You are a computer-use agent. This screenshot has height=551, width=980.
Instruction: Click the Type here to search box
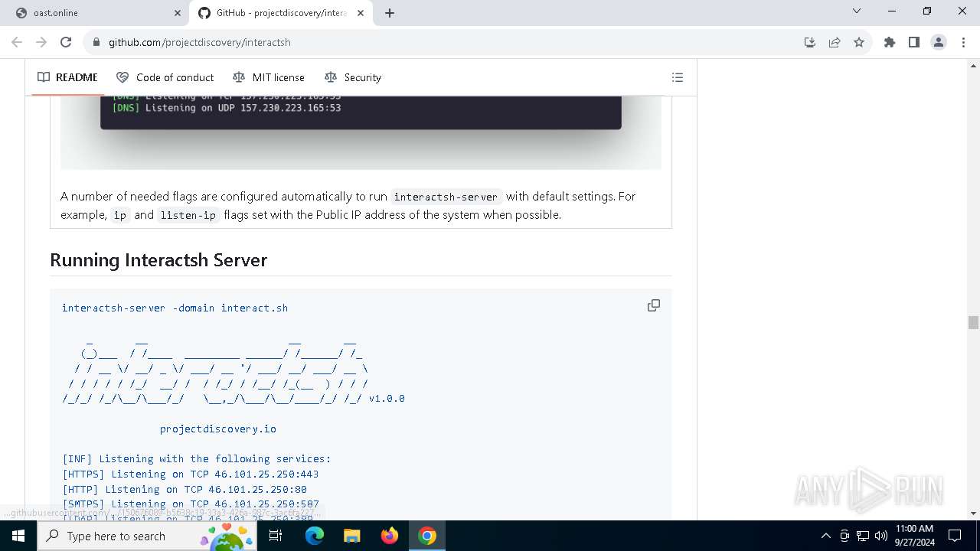[147, 536]
